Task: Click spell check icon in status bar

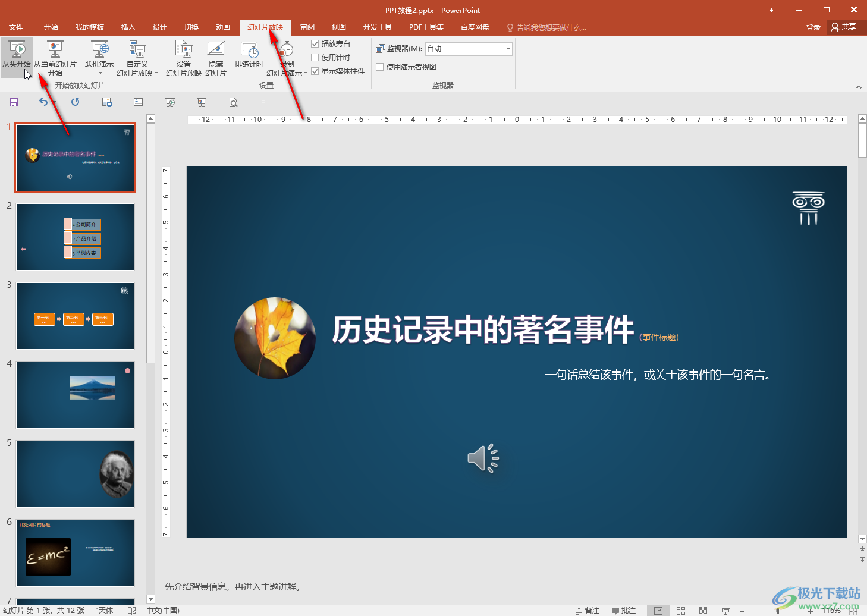Action: click(x=132, y=611)
